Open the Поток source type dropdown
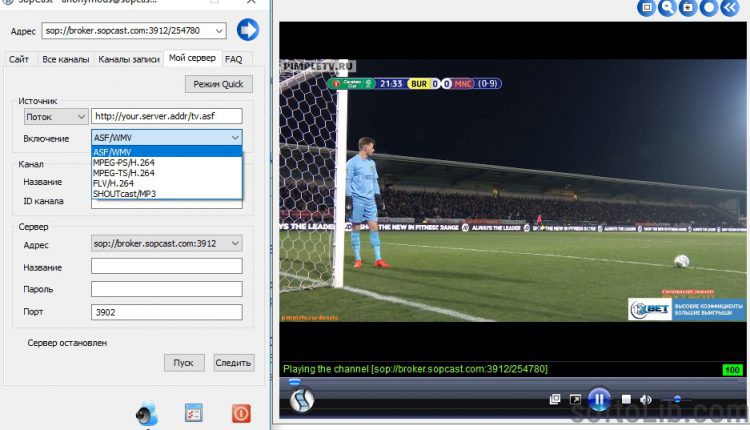The height and width of the screenshot is (430, 750). (55, 116)
